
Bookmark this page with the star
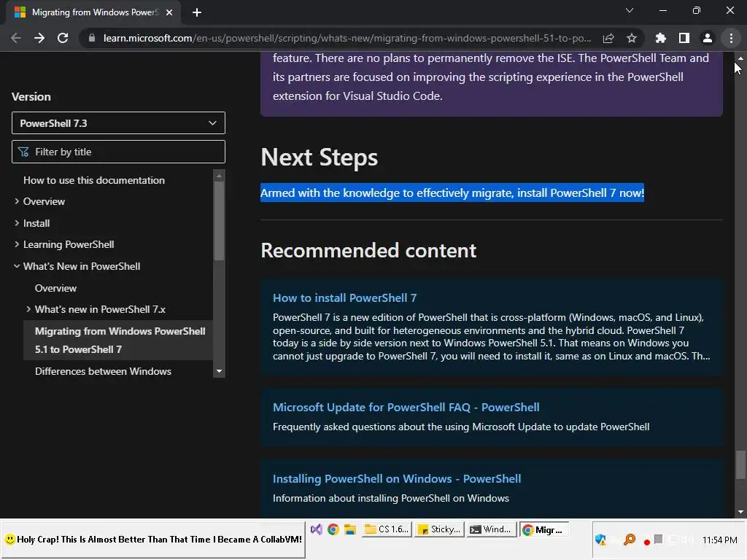coord(632,38)
